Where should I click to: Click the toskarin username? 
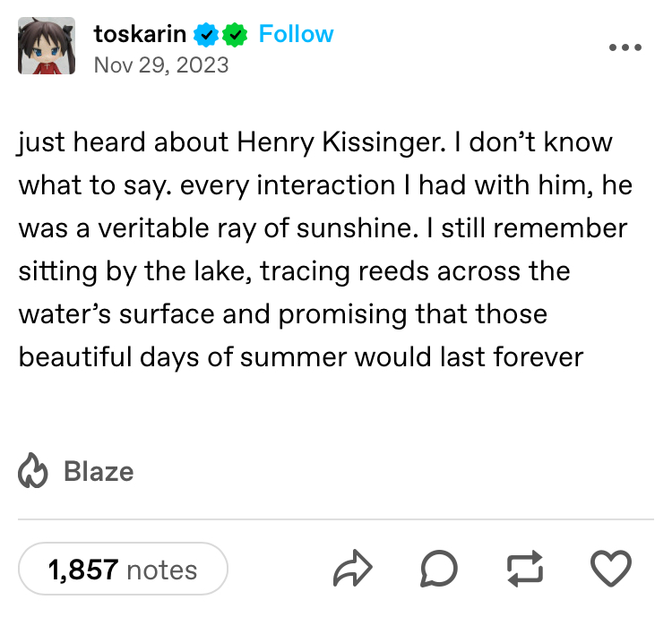point(140,34)
